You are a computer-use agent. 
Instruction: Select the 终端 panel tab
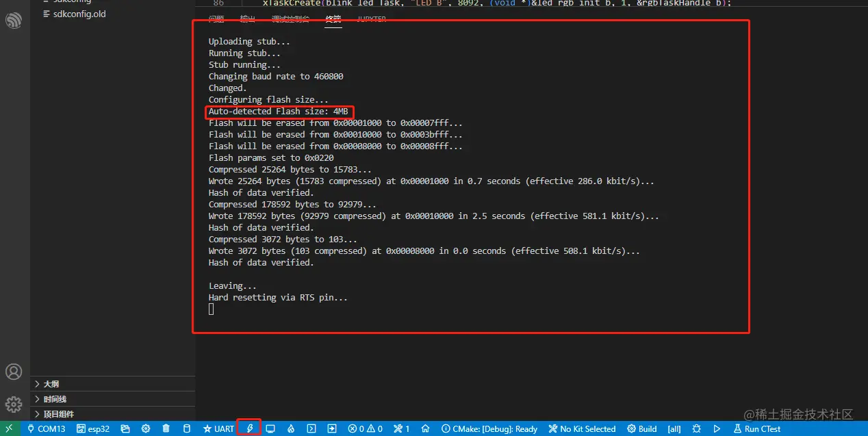(333, 19)
